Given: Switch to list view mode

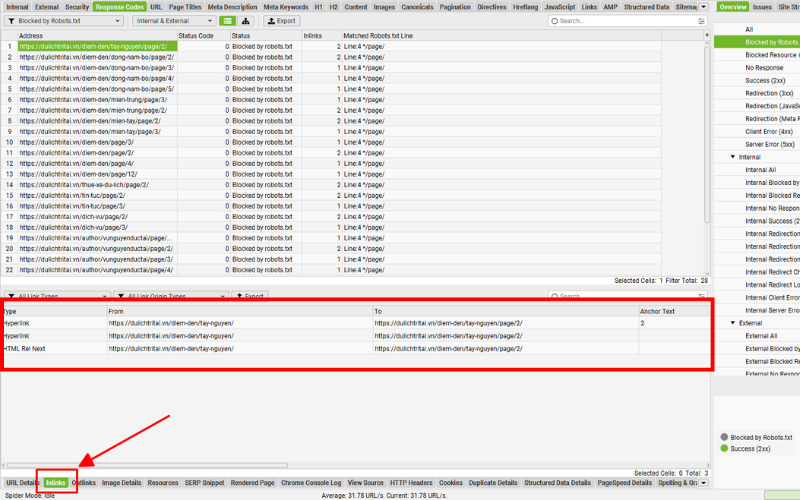Looking at the screenshot, I should point(228,21).
